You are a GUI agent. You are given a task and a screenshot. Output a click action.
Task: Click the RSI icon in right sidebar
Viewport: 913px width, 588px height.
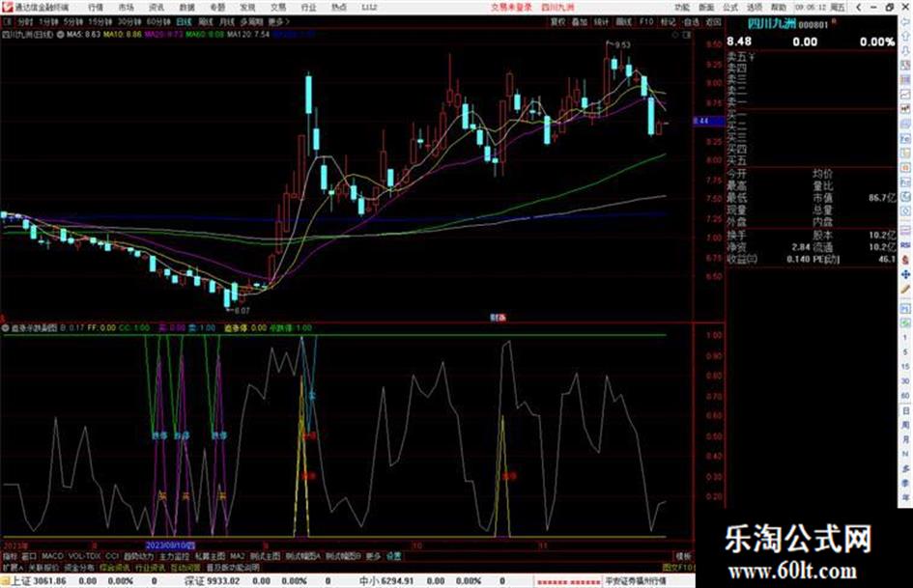[905, 245]
